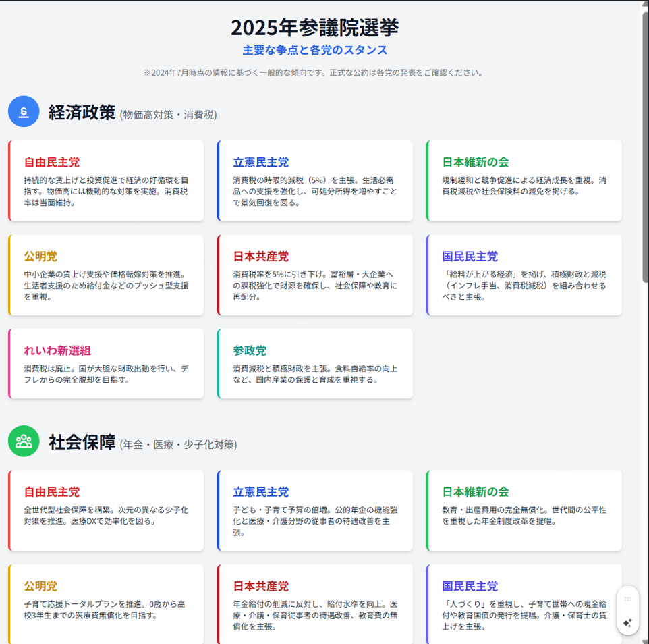Image resolution: width=649 pixels, height=644 pixels.
Task: Click text 子ども・子育て予算の倍増
Action: pos(281,510)
